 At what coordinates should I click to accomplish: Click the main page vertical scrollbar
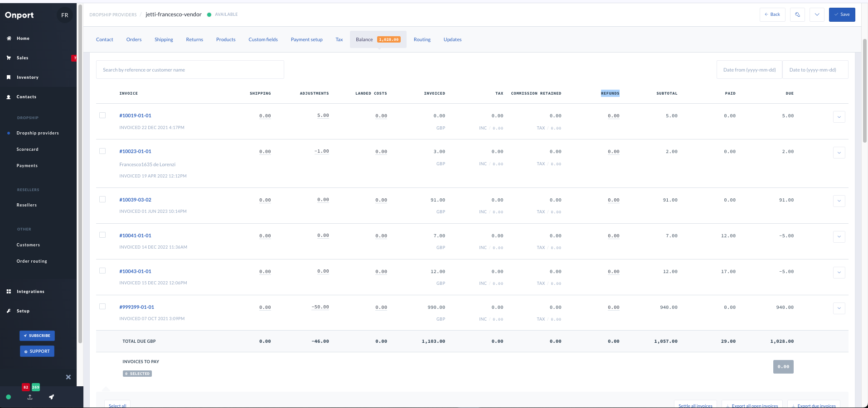pyautogui.click(x=865, y=91)
